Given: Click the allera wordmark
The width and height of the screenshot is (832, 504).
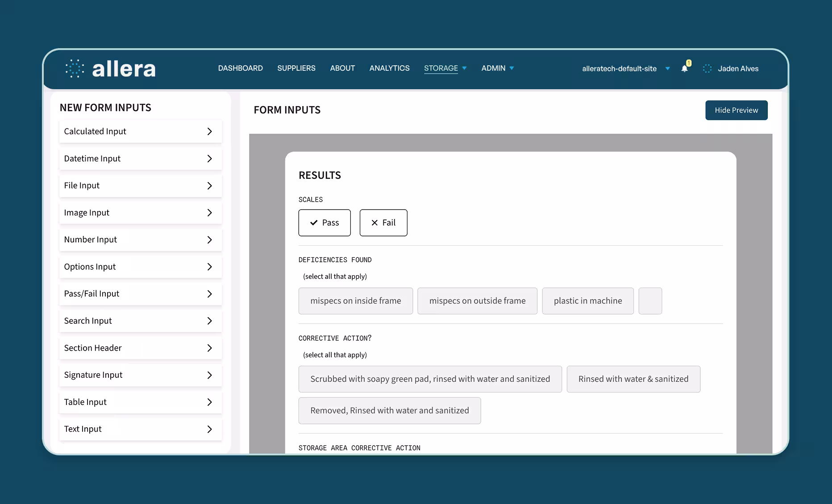Looking at the screenshot, I should (124, 69).
